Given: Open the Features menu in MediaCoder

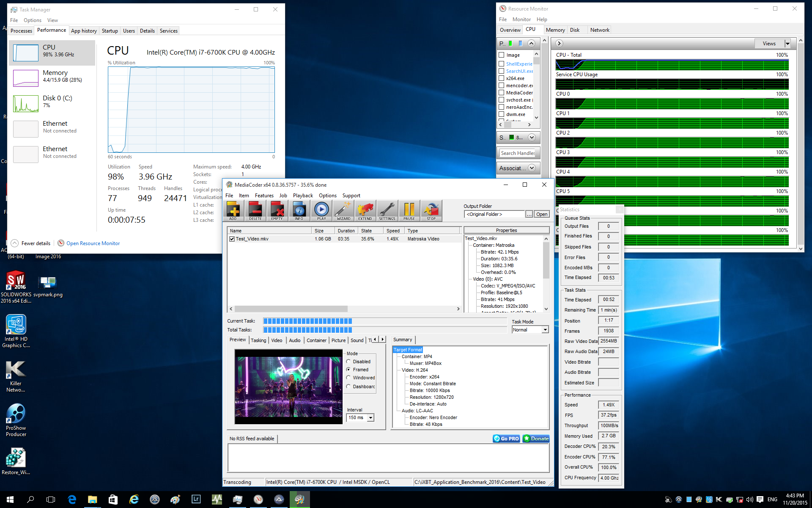Looking at the screenshot, I should coord(264,196).
